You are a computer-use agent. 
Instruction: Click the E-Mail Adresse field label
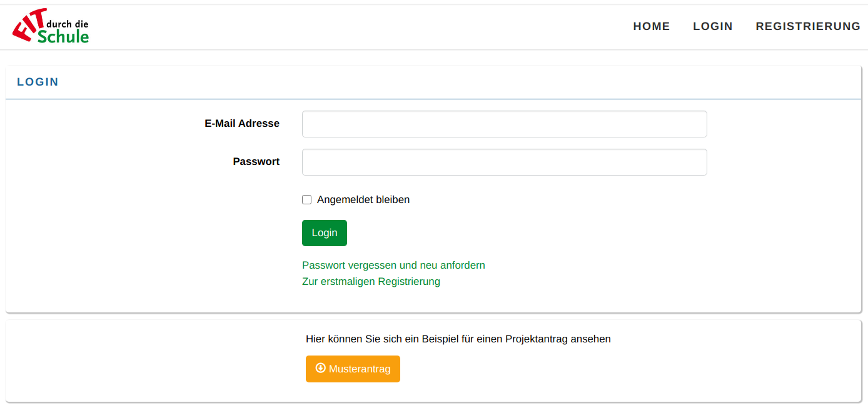(242, 124)
